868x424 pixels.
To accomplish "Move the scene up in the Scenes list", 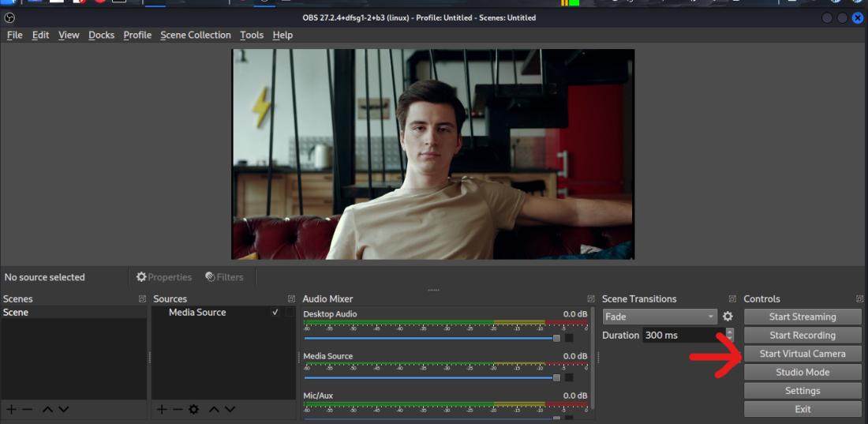I will click(x=47, y=409).
